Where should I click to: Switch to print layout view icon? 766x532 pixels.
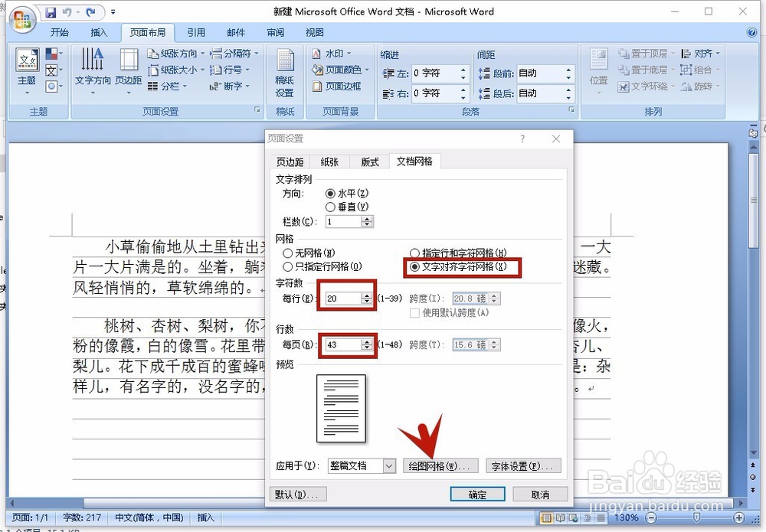[x=546, y=517]
